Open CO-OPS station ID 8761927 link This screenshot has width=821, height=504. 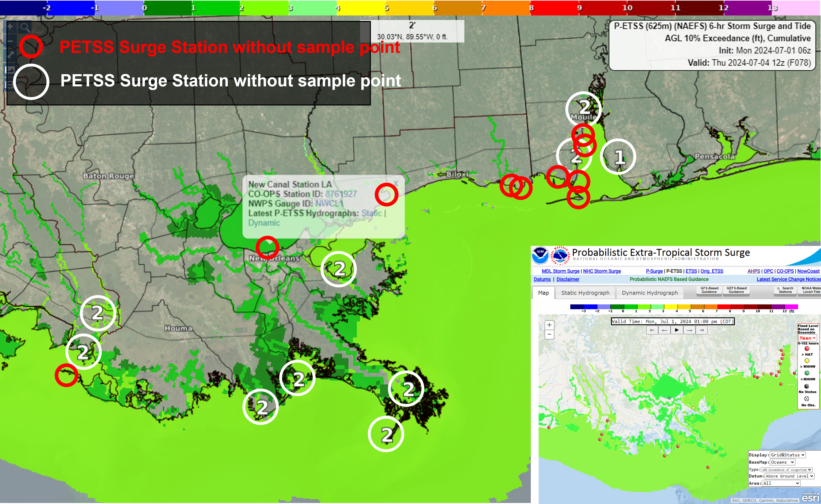(x=341, y=194)
